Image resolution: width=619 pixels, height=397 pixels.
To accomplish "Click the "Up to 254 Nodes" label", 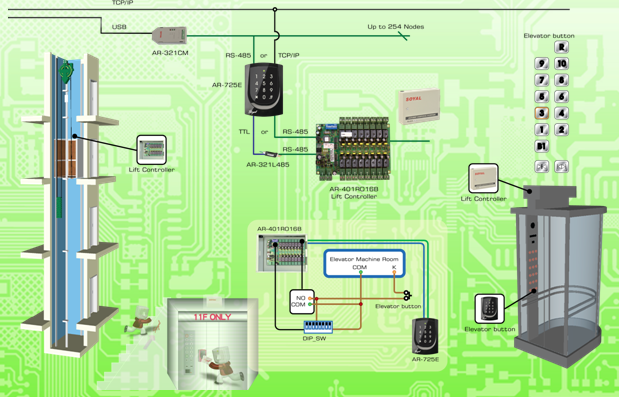I will click(x=396, y=27).
